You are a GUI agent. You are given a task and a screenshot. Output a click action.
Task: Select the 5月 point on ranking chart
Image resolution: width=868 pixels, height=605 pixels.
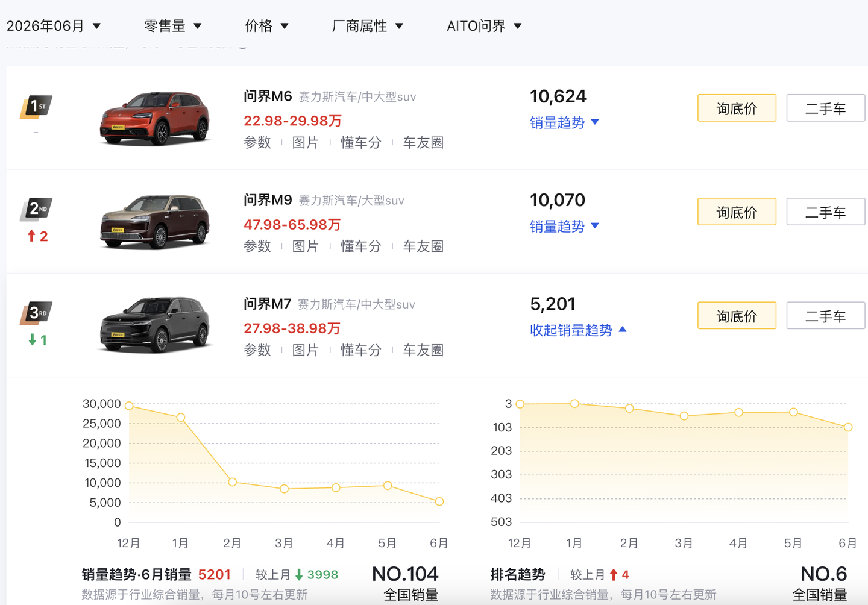(x=794, y=412)
